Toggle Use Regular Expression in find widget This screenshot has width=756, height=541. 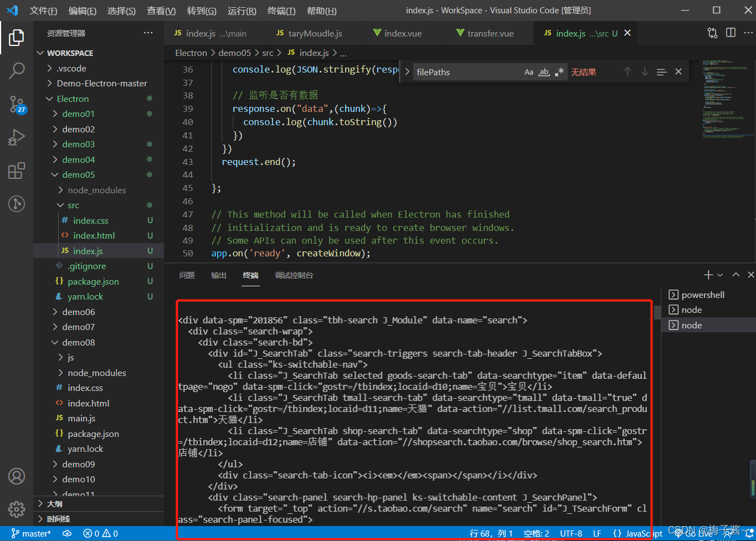[x=559, y=72]
